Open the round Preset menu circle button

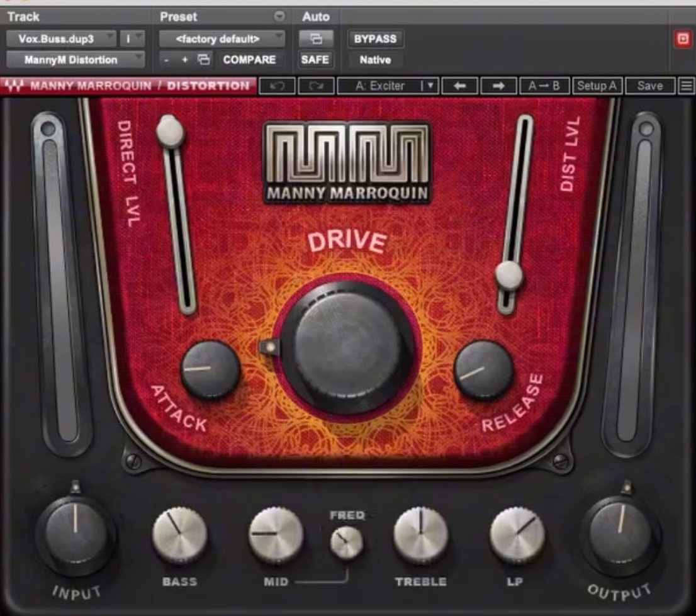tap(279, 16)
